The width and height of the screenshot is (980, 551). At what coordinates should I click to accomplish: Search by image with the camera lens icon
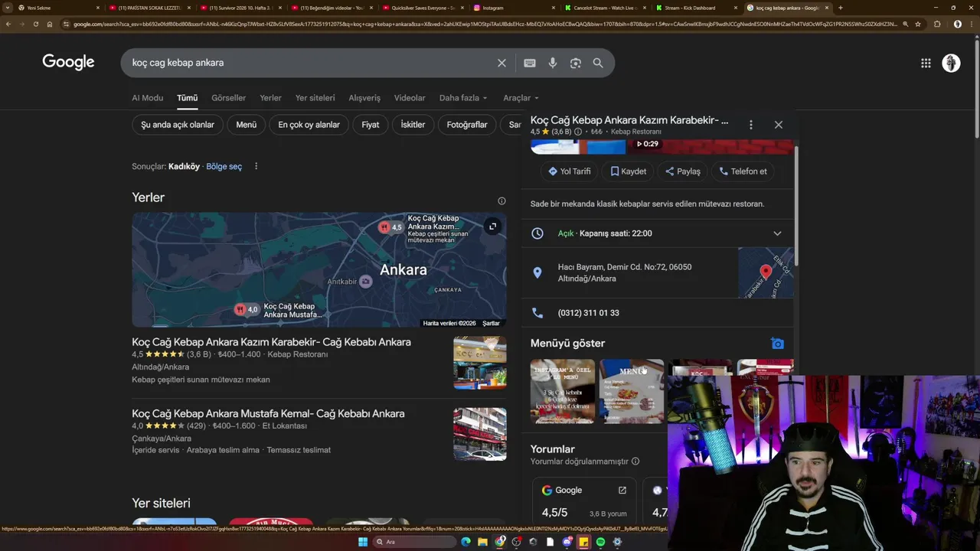[575, 63]
